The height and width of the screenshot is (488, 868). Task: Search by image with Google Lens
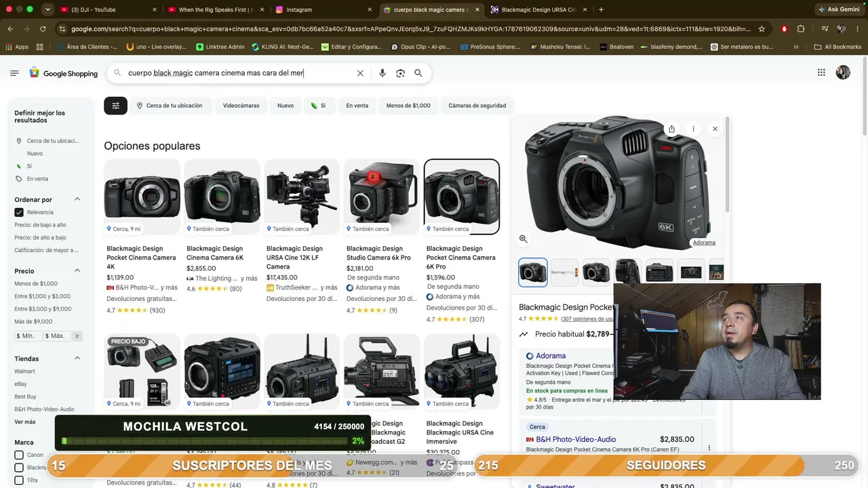click(x=400, y=73)
